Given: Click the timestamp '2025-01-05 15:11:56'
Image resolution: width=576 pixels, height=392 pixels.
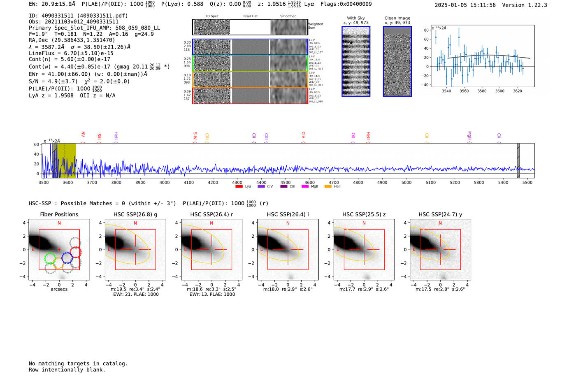Looking at the screenshot, I should pyautogui.click(x=465, y=5).
